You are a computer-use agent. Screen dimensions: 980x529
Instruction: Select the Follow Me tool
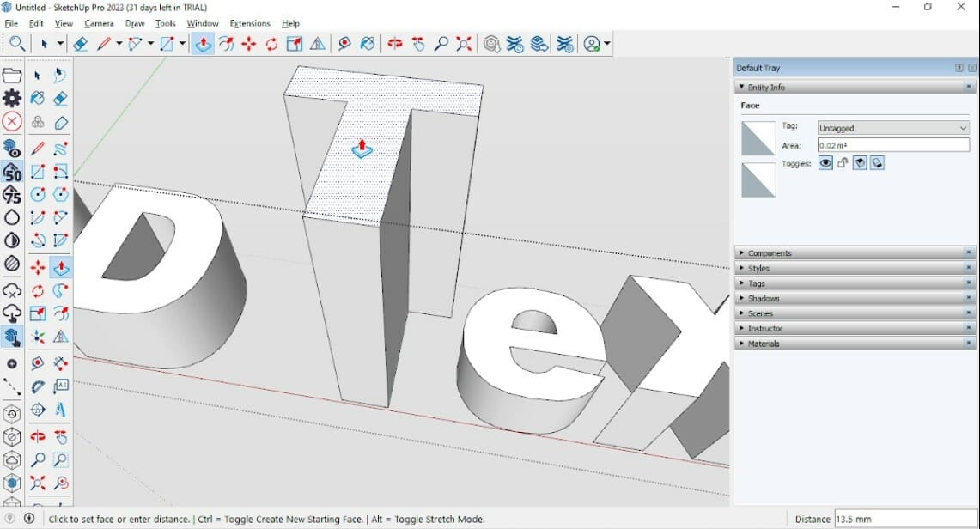(60, 290)
